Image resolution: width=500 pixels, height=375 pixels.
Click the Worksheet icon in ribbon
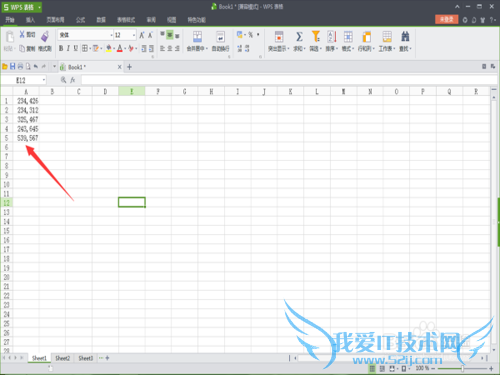click(387, 37)
